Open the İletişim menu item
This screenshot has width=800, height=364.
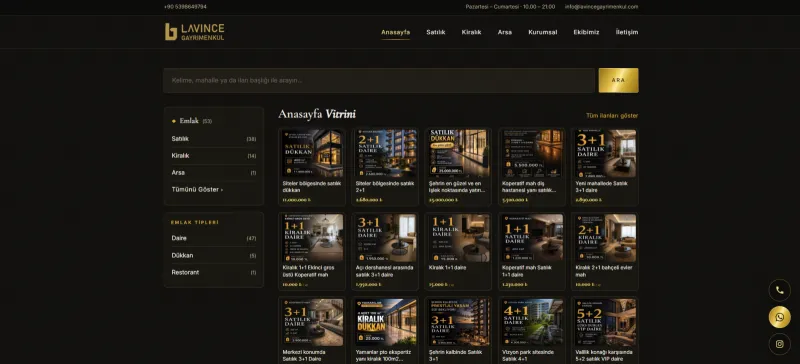[x=627, y=32]
